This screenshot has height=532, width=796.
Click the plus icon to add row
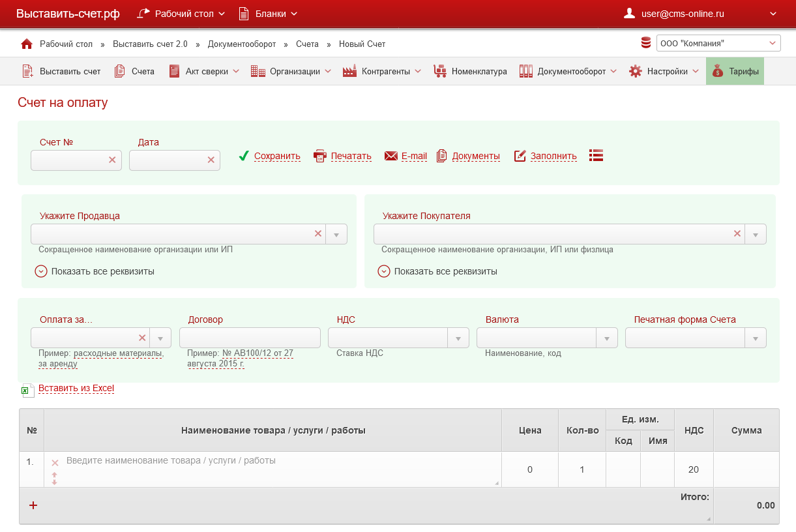coord(33,505)
